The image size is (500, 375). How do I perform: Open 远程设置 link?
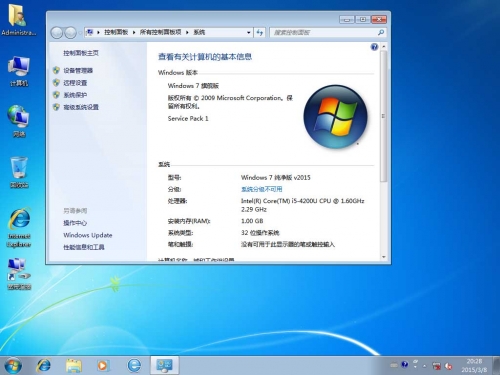coord(75,83)
